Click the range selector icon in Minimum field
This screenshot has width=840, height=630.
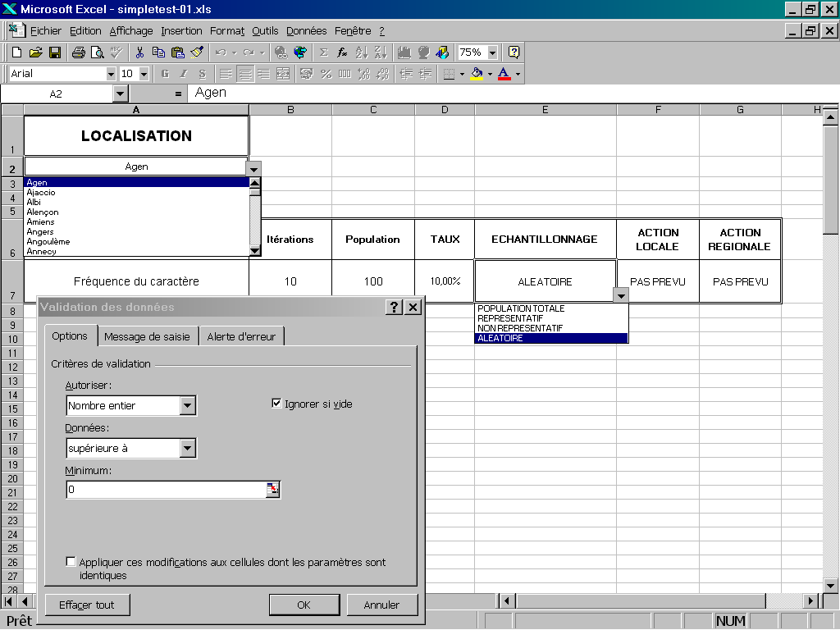(x=272, y=490)
